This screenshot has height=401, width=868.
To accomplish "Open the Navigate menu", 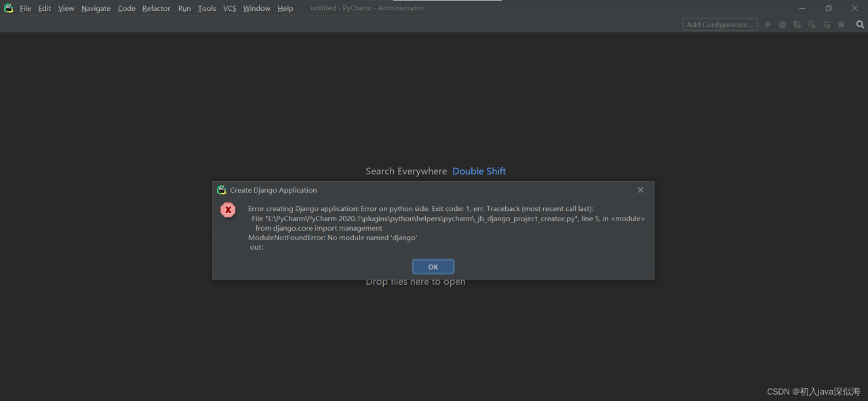I will point(96,8).
